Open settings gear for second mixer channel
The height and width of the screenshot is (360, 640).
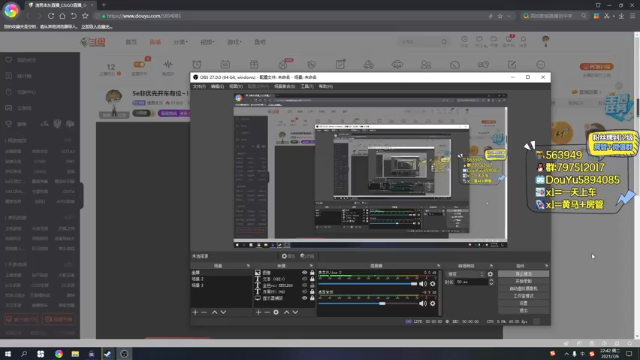coord(433,303)
